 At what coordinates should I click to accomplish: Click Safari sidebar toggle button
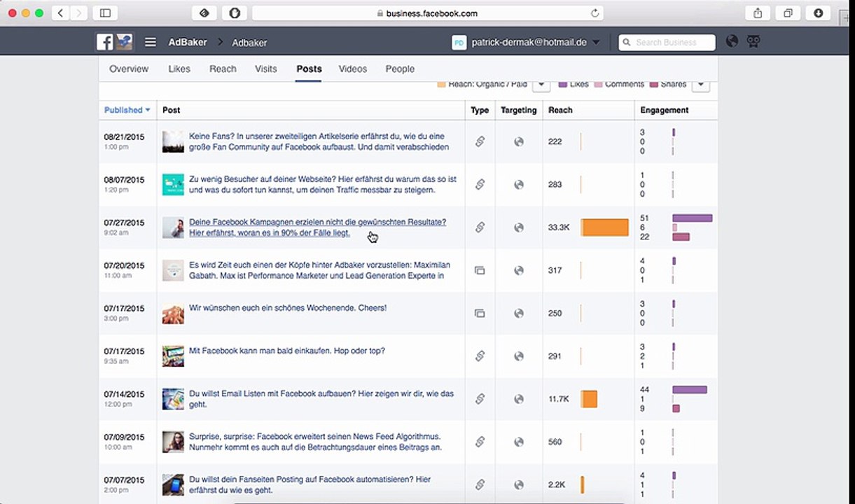(x=105, y=13)
